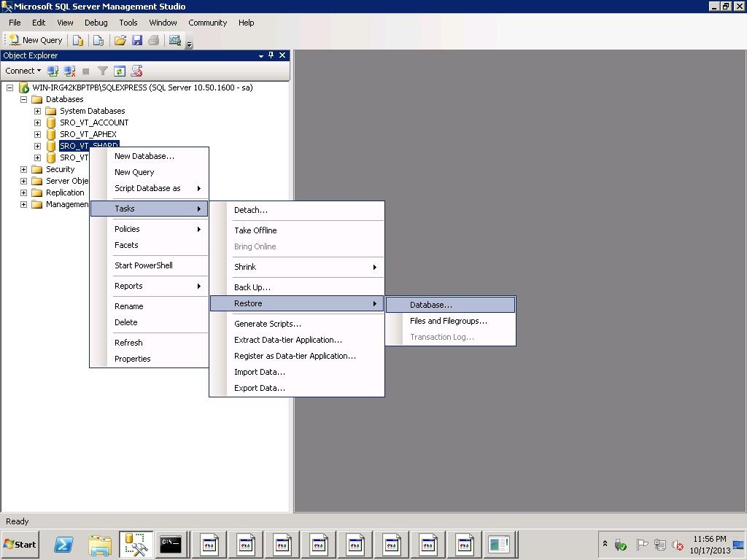Image resolution: width=747 pixels, height=560 pixels.
Task: Collapse the Databases folder node
Action: click(23, 99)
